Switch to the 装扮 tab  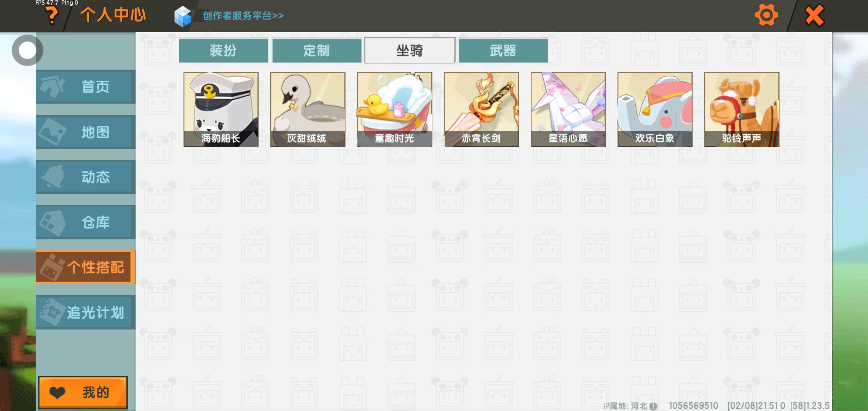pyautogui.click(x=223, y=50)
